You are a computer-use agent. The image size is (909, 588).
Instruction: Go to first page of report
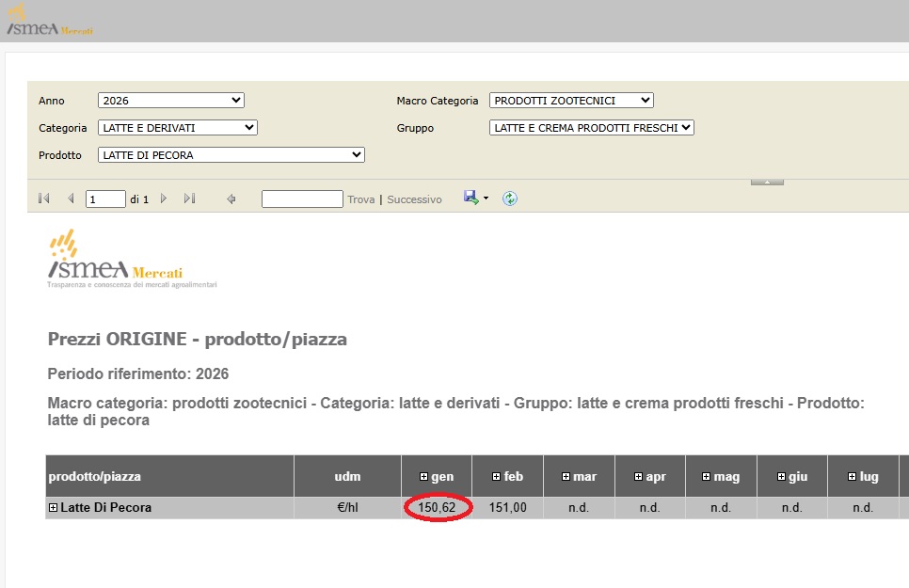(44, 199)
